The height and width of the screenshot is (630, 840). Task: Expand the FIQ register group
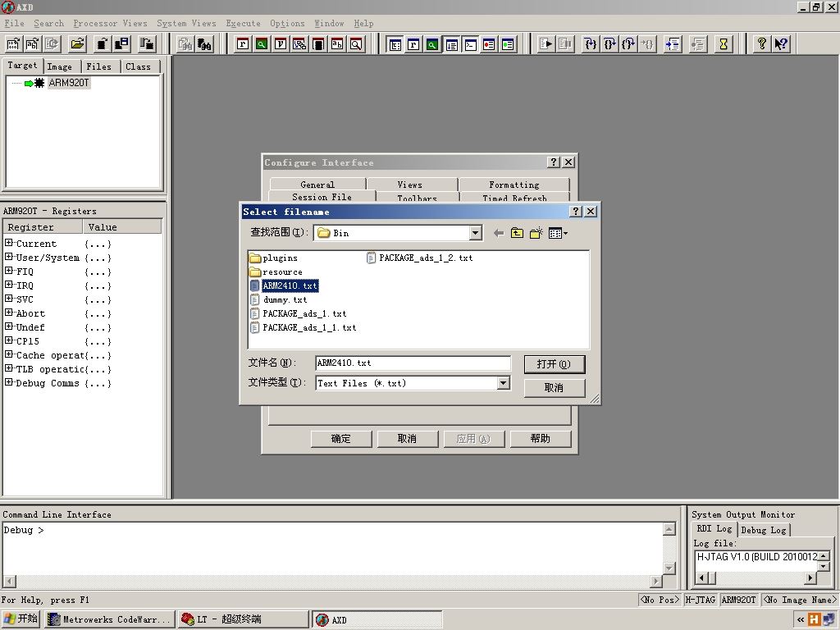8,271
